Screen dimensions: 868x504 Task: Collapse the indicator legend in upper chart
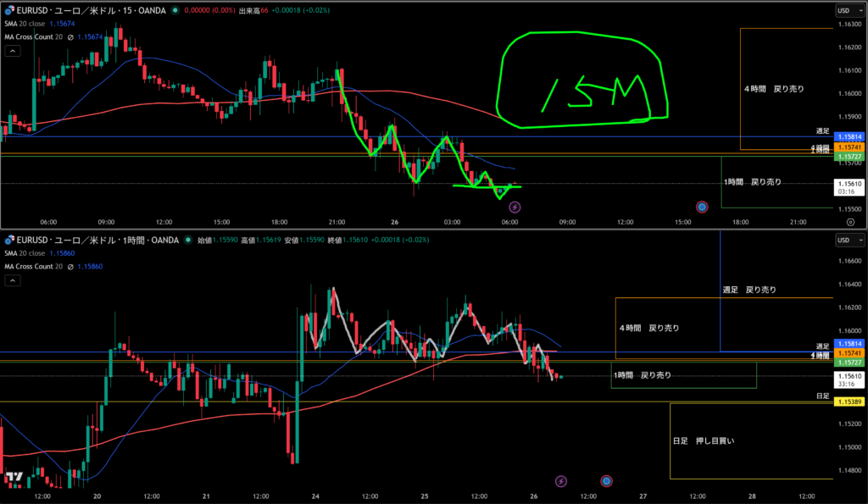[13, 51]
